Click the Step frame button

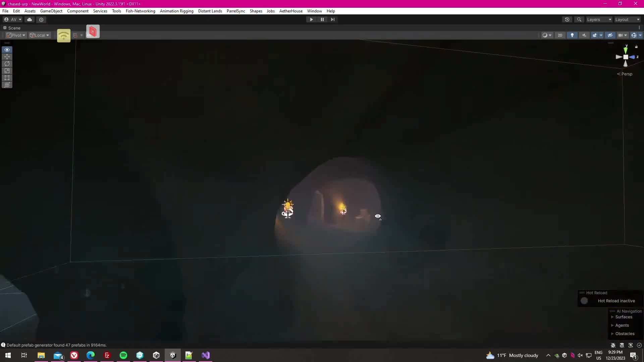click(x=332, y=19)
